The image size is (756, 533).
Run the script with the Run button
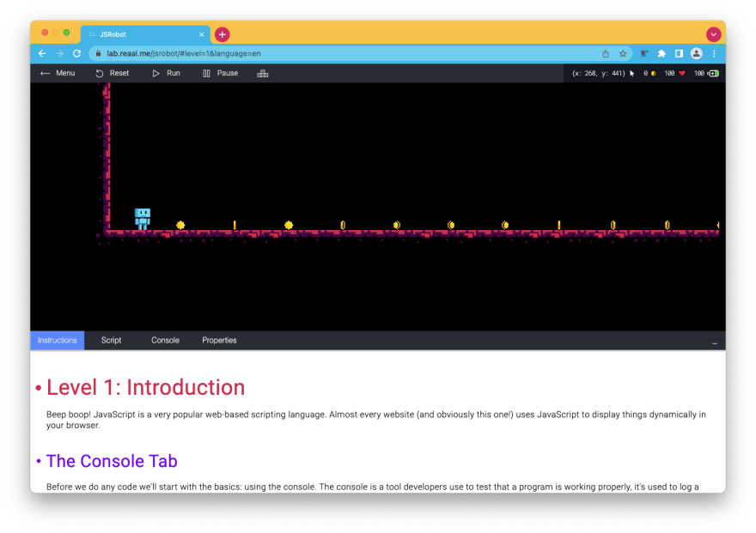pyautogui.click(x=167, y=73)
